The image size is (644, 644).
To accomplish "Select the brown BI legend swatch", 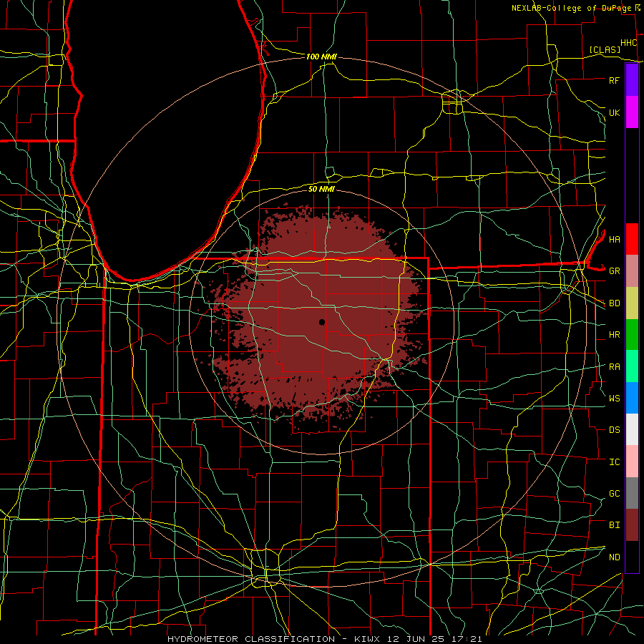I will tap(632, 525).
